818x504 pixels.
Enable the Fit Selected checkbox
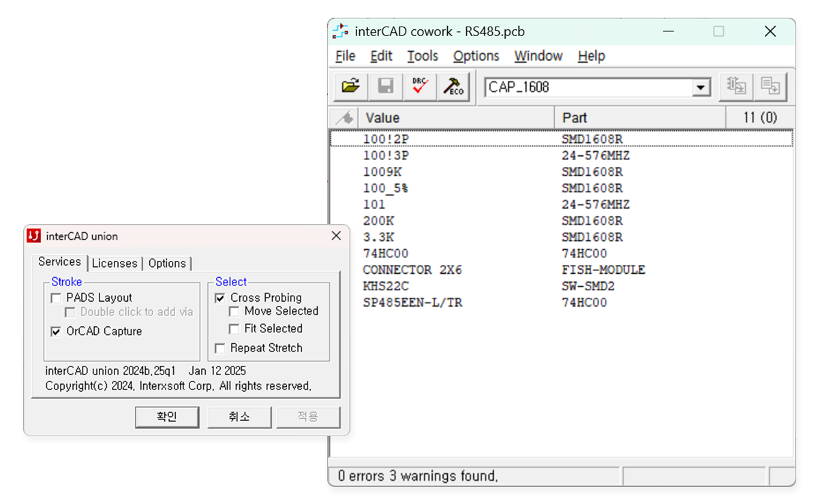pyautogui.click(x=234, y=329)
